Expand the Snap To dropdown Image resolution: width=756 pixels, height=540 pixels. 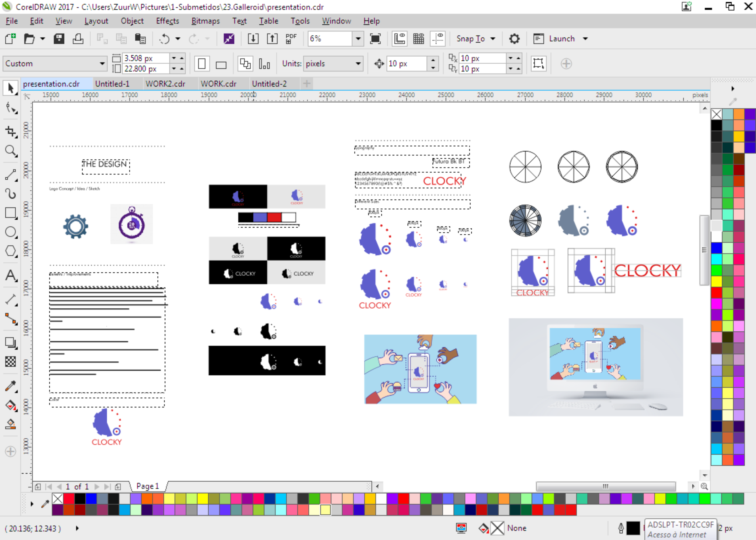click(x=493, y=39)
